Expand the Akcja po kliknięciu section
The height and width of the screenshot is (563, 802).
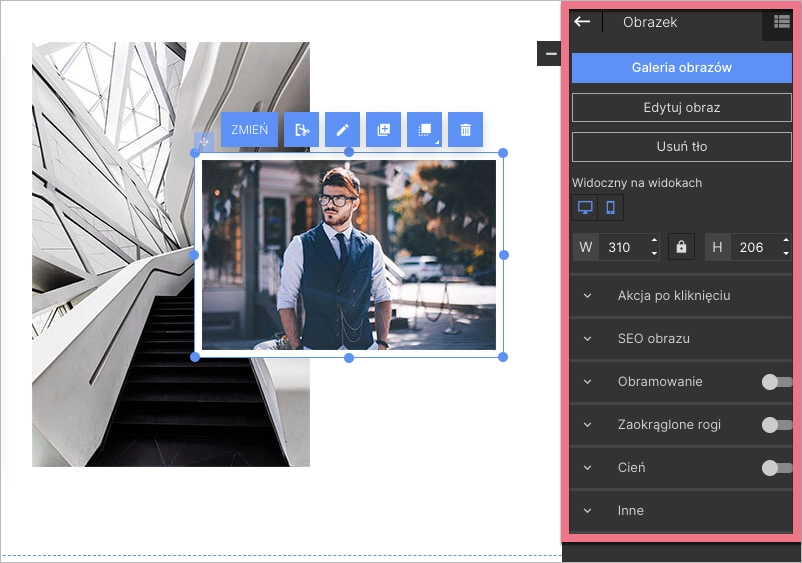(673, 296)
